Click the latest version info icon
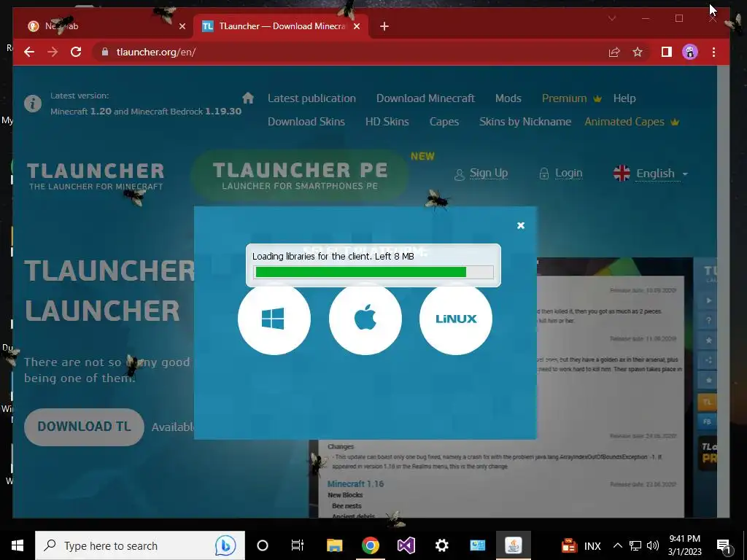 pyautogui.click(x=33, y=104)
